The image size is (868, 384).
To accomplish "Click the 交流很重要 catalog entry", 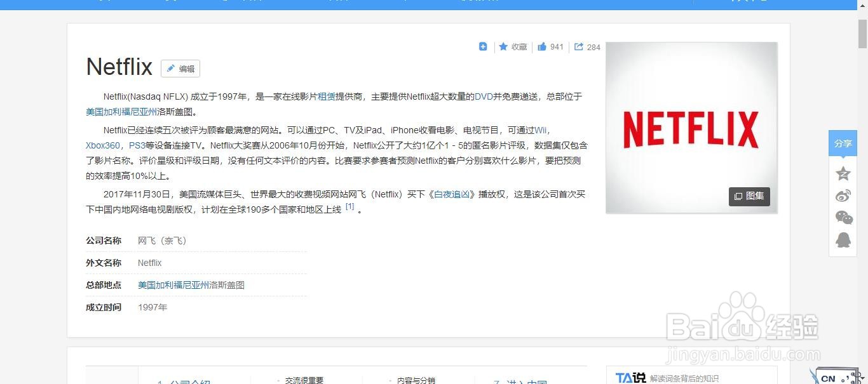I will 304,380.
